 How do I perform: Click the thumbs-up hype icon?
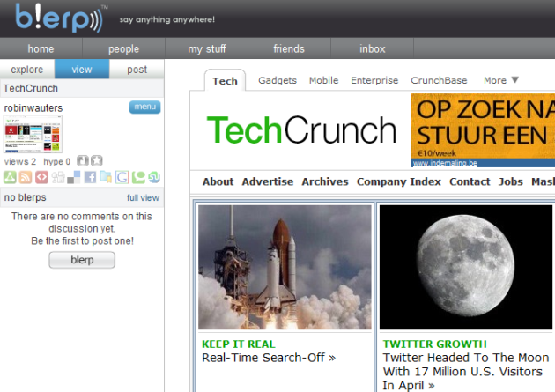pyautogui.click(x=83, y=161)
